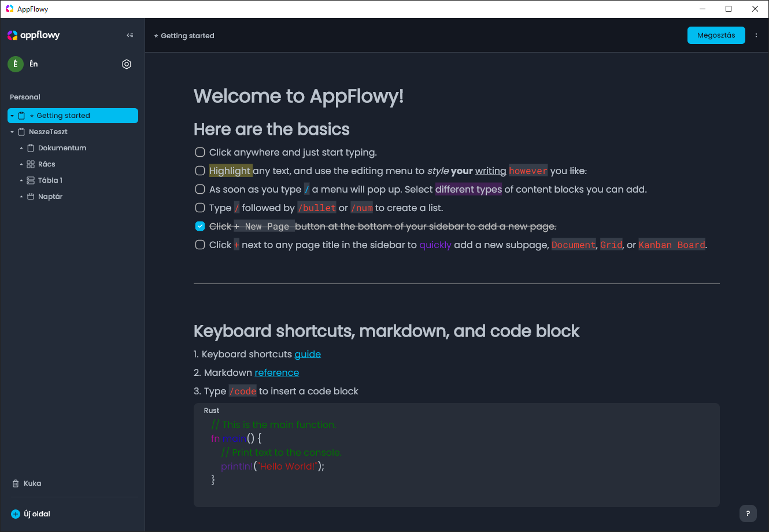Check the 'As soon as you type /' box

tap(200, 189)
